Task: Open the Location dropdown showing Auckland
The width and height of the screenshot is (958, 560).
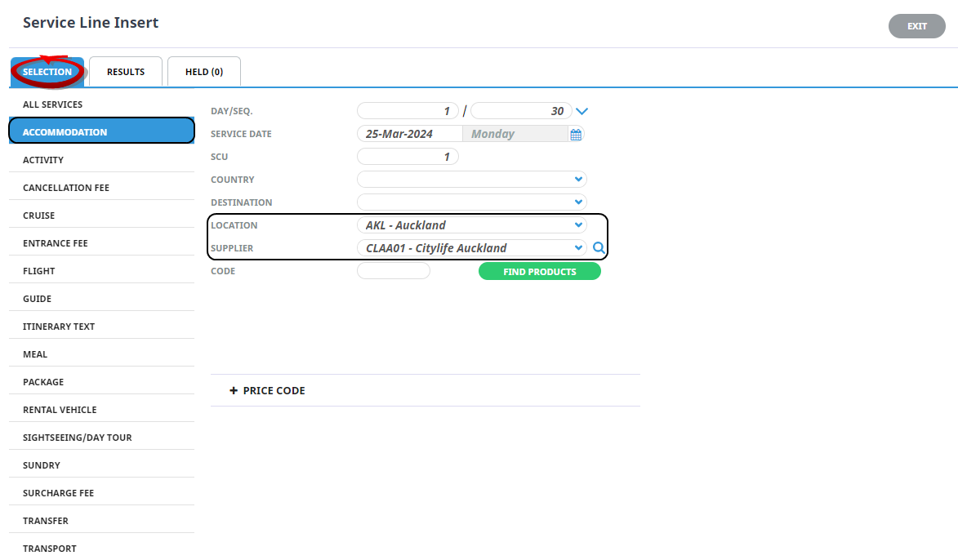Action: coord(578,225)
